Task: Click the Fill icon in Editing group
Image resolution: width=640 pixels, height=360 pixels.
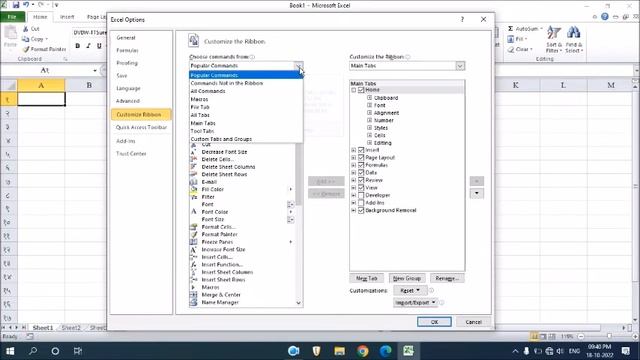Action: tap(511, 39)
